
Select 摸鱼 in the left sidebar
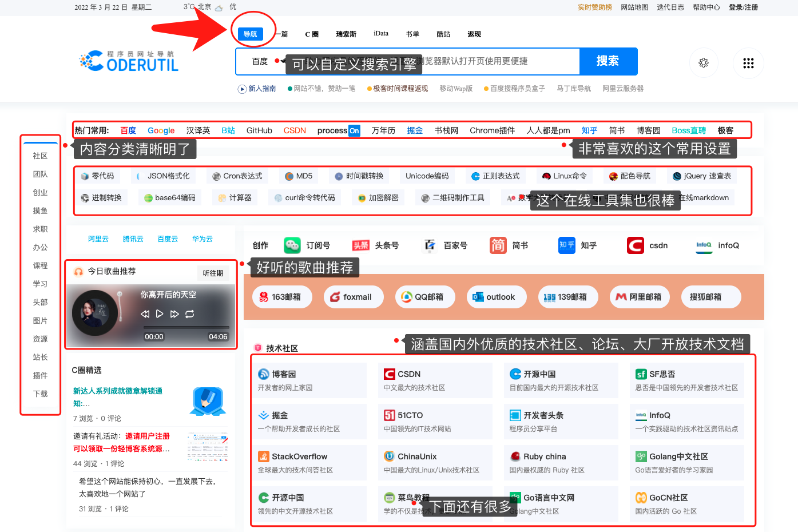(40, 211)
